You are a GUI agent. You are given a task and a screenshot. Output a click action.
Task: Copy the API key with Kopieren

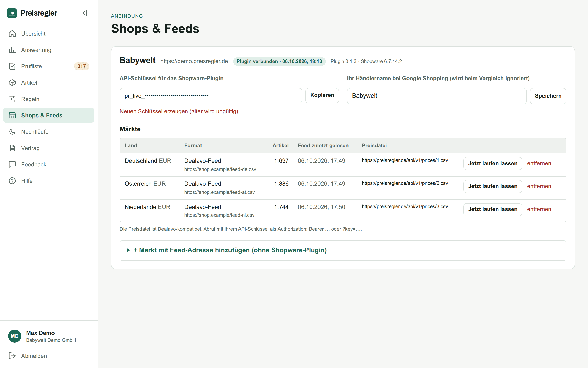pyautogui.click(x=322, y=95)
